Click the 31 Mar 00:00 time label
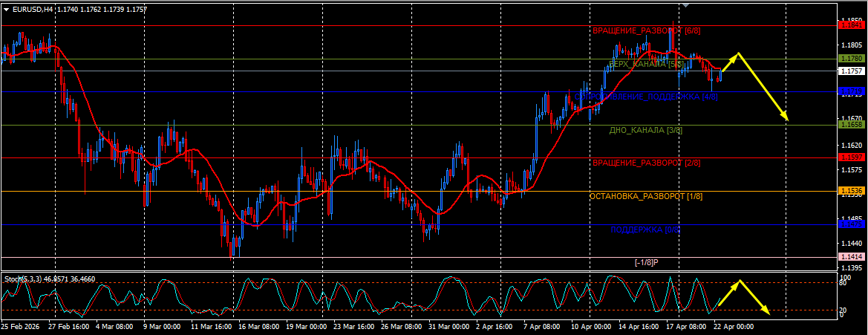Image resolution: width=868 pixels, height=335 pixels. [449, 327]
